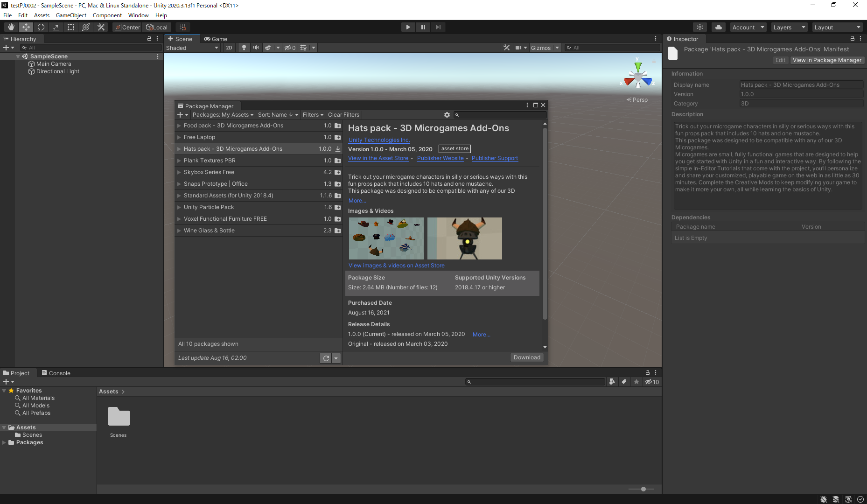Select the Rect tool
Screen dimensions: 867x504
coord(71,27)
